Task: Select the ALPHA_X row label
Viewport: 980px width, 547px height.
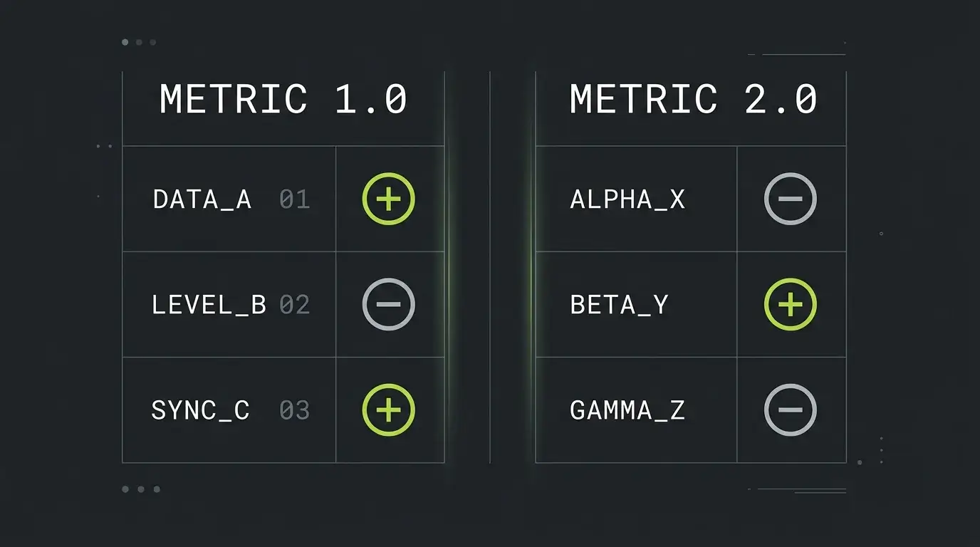Action: click(627, 199)
